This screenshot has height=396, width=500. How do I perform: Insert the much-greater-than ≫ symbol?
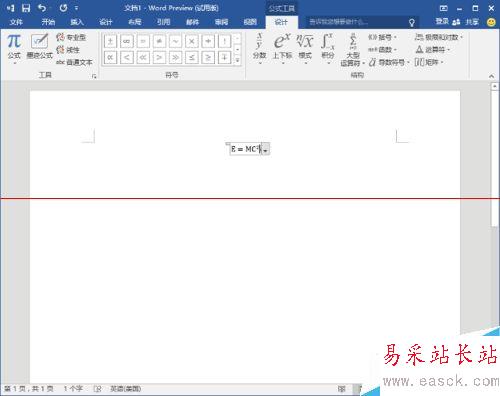175,57
